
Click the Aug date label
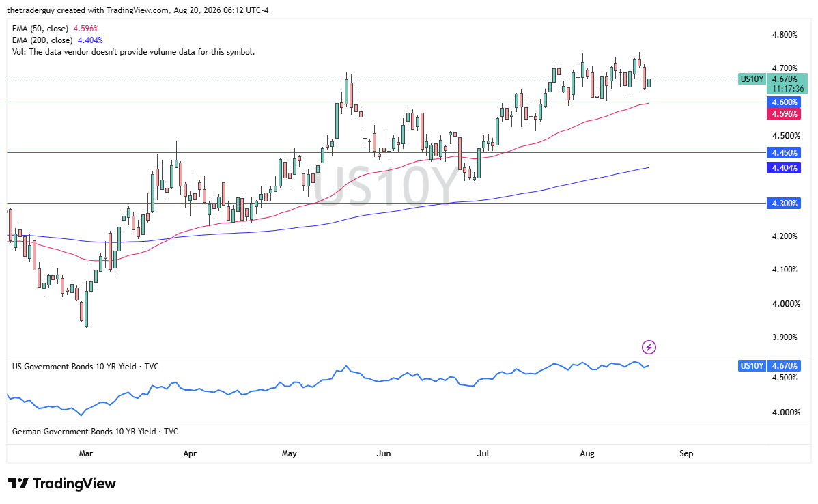pyautogui.click(x=587, y=453)
